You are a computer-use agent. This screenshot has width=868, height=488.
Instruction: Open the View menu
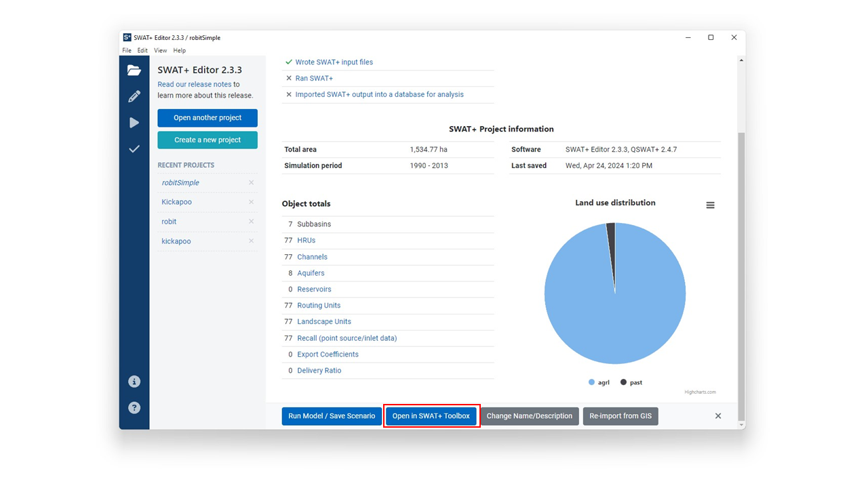[160, 51]
